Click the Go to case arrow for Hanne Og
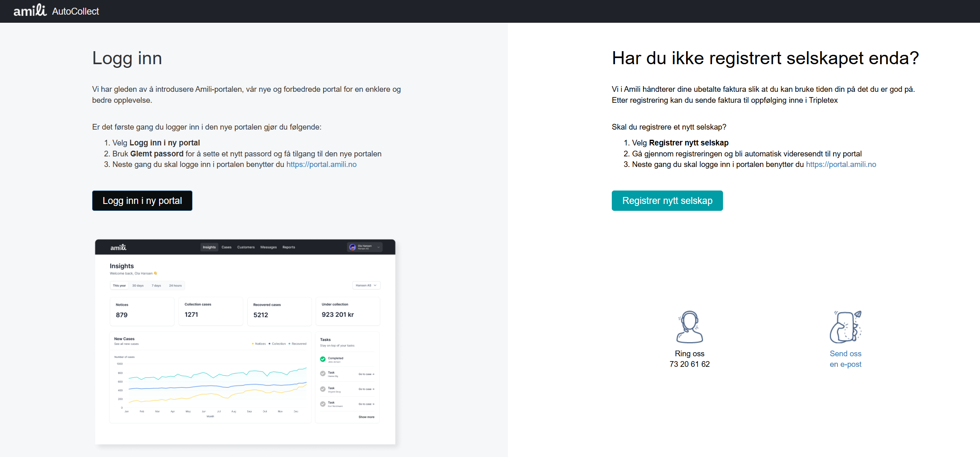The image size is (980, 457). pyautogui.click(x=367, y=374)
